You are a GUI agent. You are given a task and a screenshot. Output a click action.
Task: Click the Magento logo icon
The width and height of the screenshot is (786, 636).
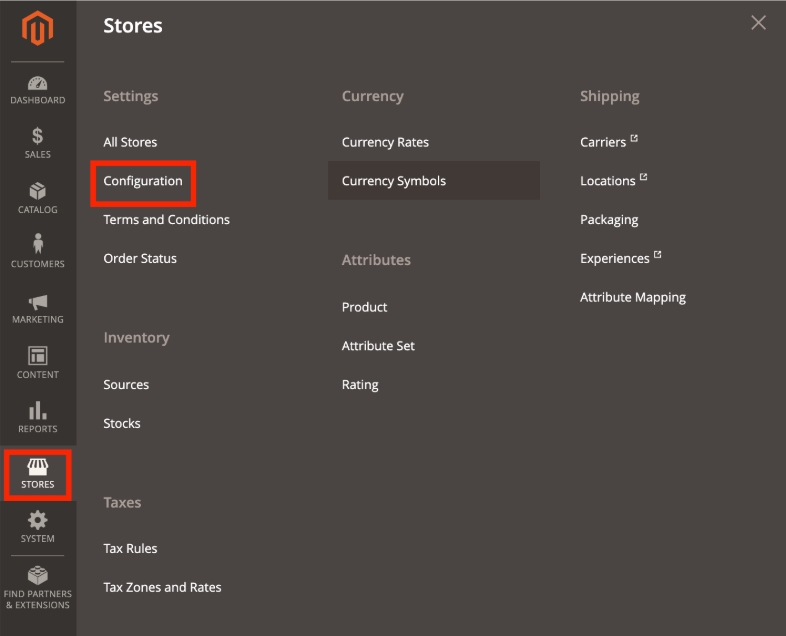(x=38, y=28)
